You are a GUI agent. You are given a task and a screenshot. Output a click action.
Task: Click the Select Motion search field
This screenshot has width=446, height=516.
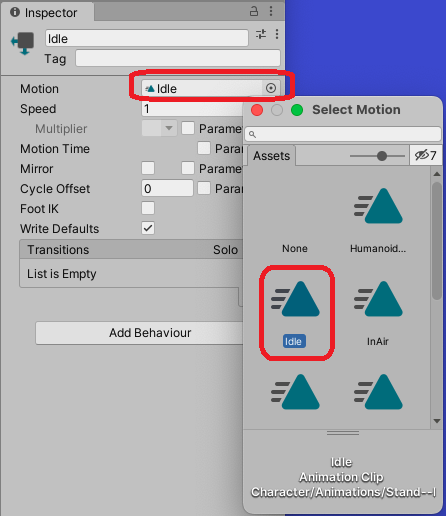[x=343, y=134]
